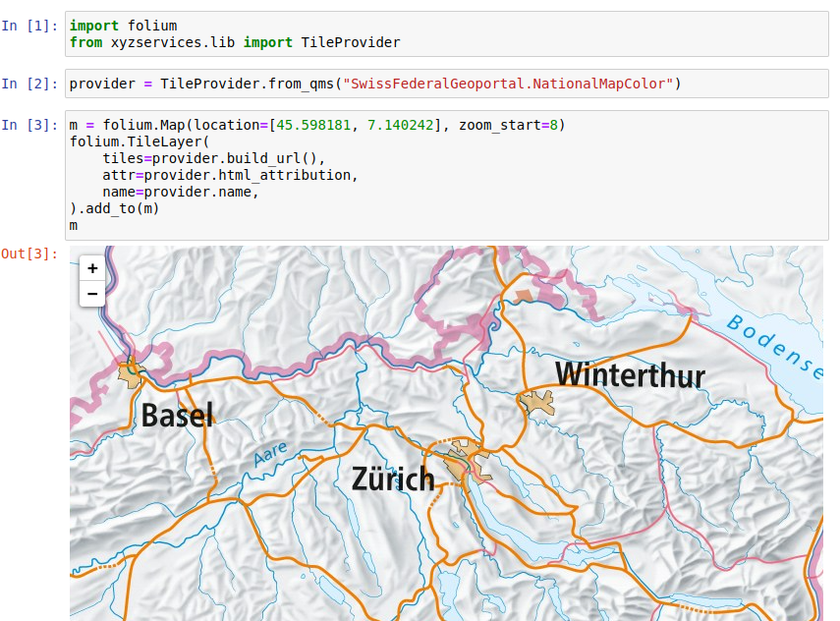Click the Zürich label on the map
840x621 pixels.
[x=393, y=479]
